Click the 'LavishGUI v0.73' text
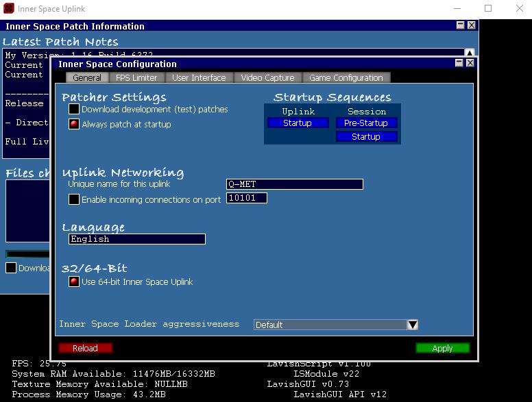Viewport: 532px width, 402px height. (308, 384)
